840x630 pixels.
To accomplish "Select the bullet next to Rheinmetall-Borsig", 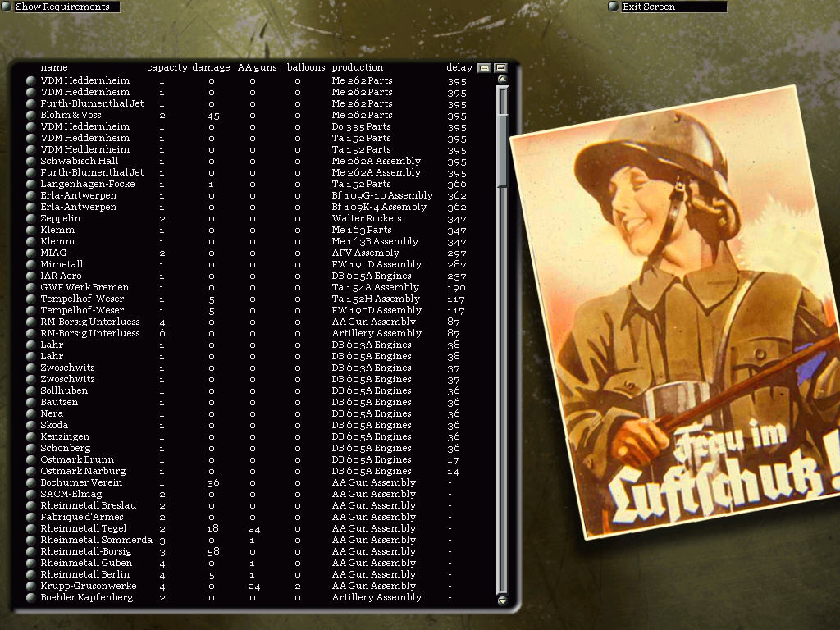I will click(x=31, y=552).
